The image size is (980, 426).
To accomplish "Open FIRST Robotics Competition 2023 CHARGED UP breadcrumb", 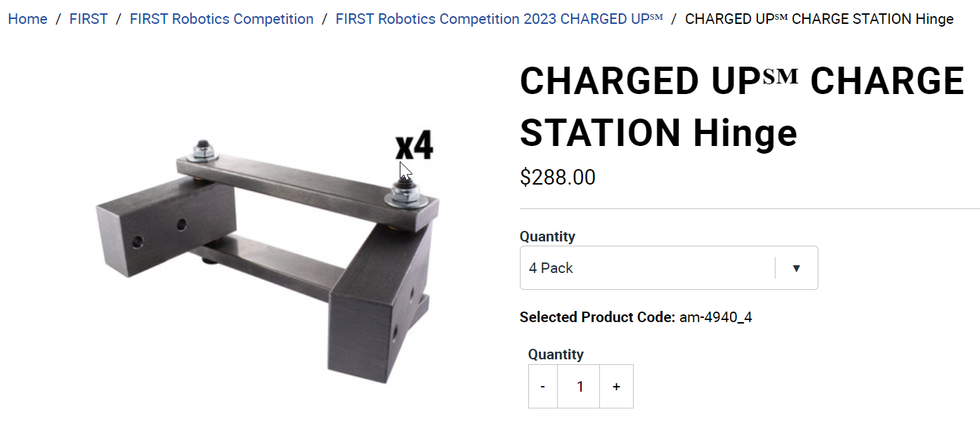I will (499, 19).
